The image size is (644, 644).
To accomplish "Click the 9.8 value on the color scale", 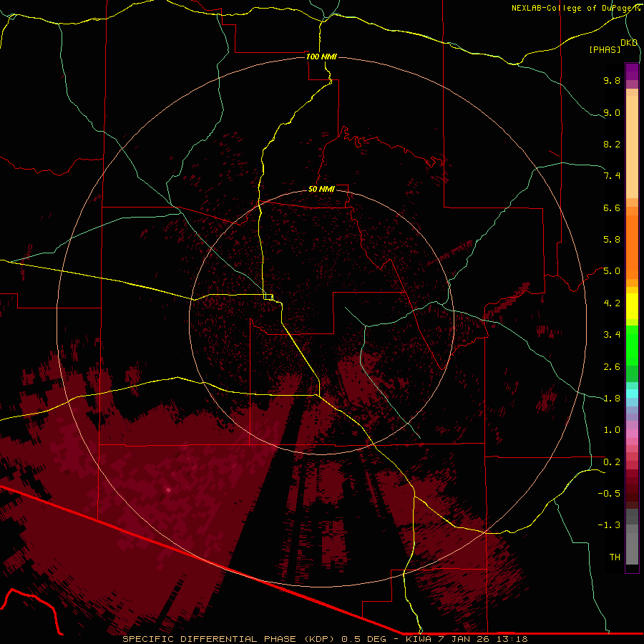I will (x=612, y=80).
